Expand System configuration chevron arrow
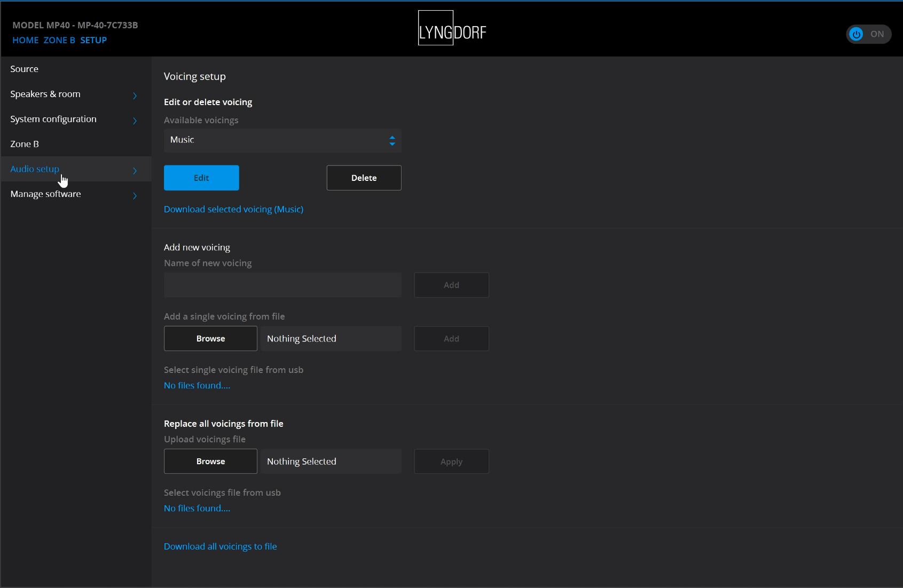Screen dimensions: 903x588 point(135,121)
